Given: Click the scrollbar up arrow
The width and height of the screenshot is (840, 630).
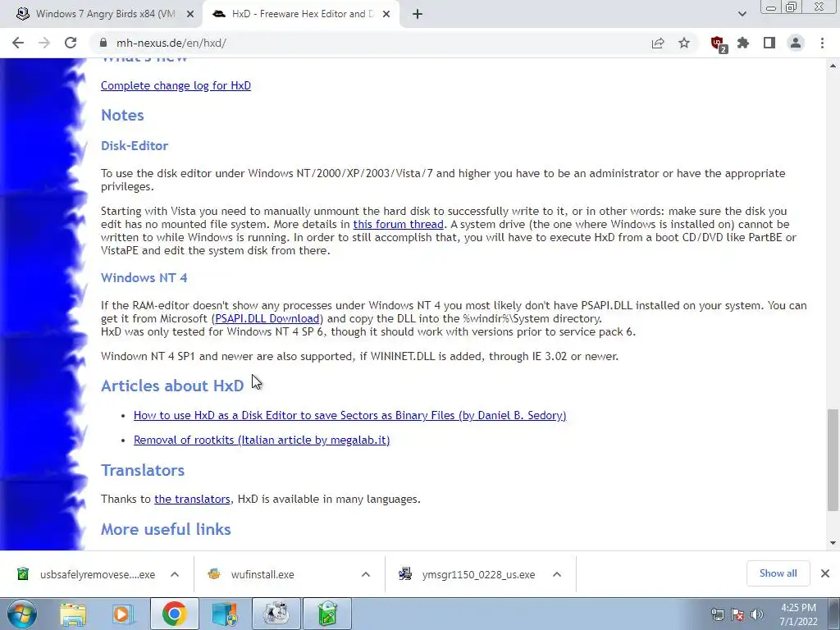Looking at the screenshot, I should pyautogui.click(x=833, y=66).
